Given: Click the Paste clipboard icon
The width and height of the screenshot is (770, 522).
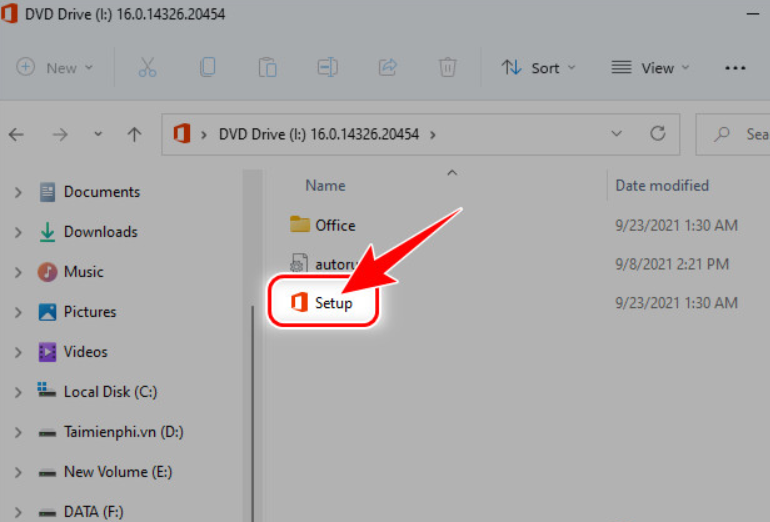Looking at the screenshot, I should 268,67.
